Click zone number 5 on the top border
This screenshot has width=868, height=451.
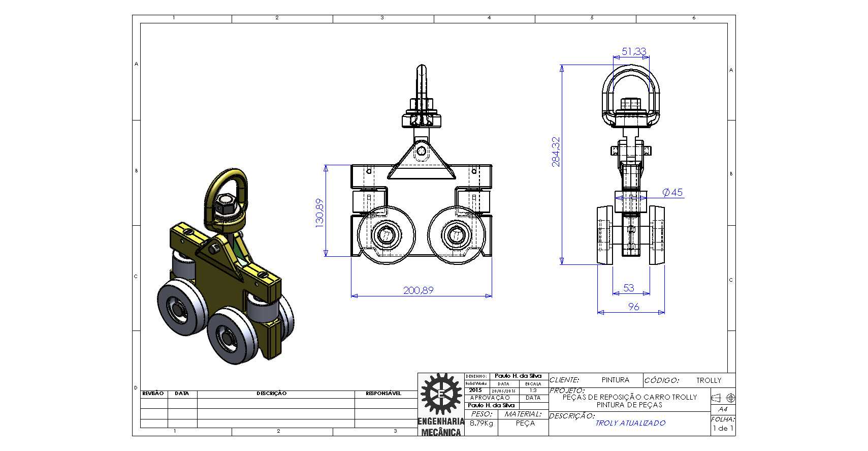pyautogui.click(x=592, y=18)
